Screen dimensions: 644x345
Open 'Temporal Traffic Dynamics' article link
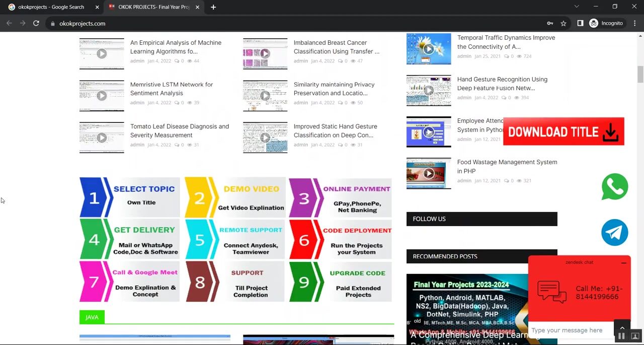tap(506, 42)
